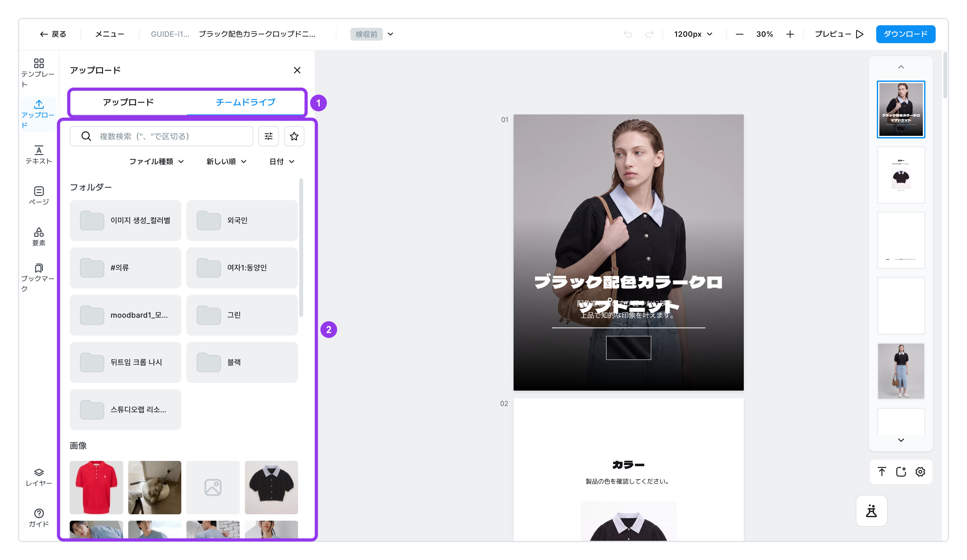
Task: Go back with the 戻る button
Action: [x=53, y=34]
